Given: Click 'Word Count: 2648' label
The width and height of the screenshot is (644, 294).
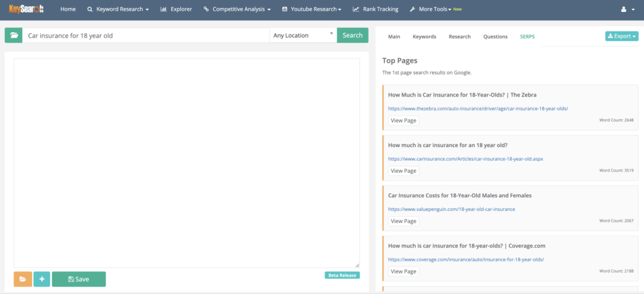Looking at the screenshot, I should (616, 120).
